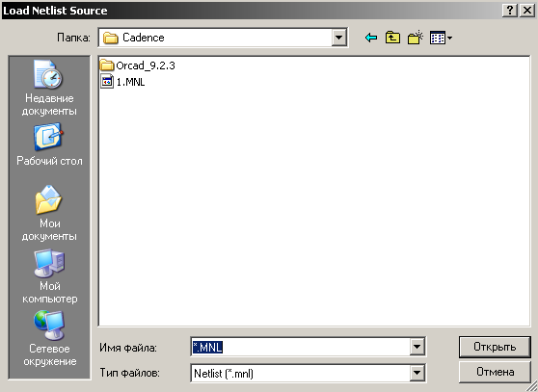Click the Отмена (Cancel) button
The width and height of the screenshot is (538, 392).
[x=495, y=372]
